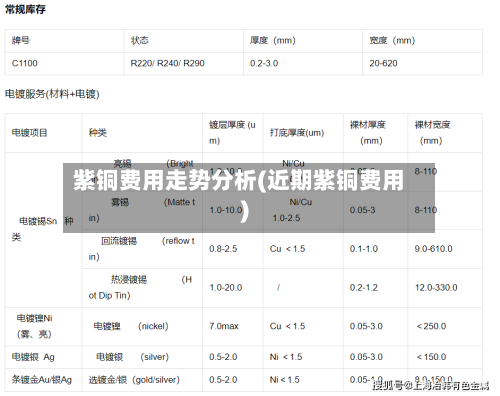This screenshot has height=396, width=500.
Task: Select the 裸材宽度 (mm) header
Action: tap(432, 133)
